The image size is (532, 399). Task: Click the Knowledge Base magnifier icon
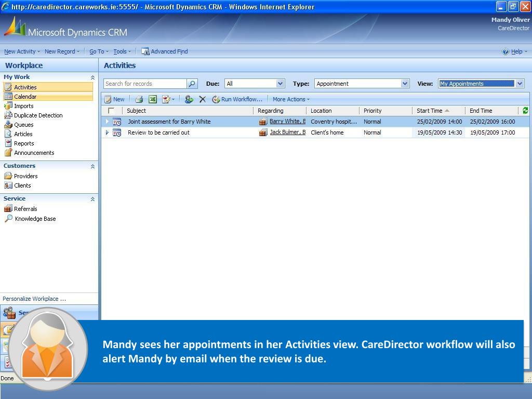click(x=8, y=219)
